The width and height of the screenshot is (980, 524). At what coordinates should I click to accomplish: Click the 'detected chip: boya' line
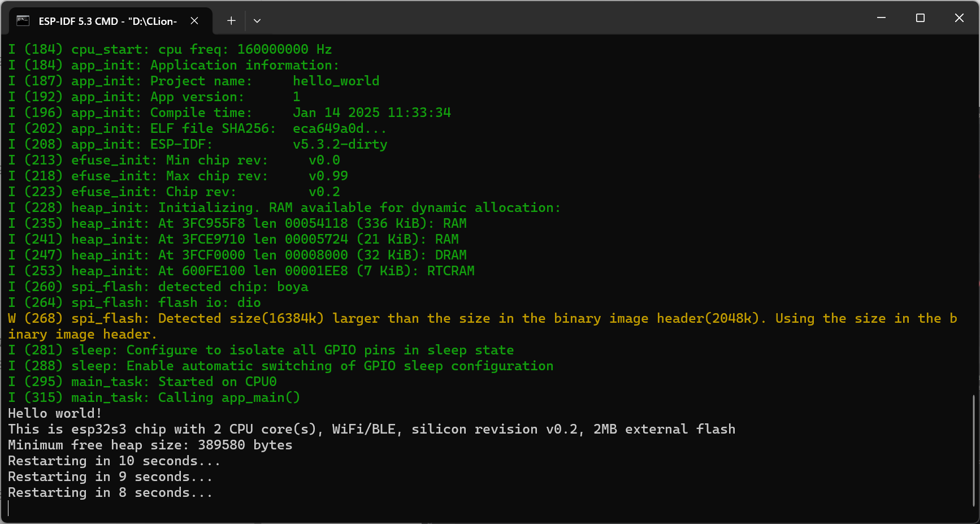coord(158,287)
